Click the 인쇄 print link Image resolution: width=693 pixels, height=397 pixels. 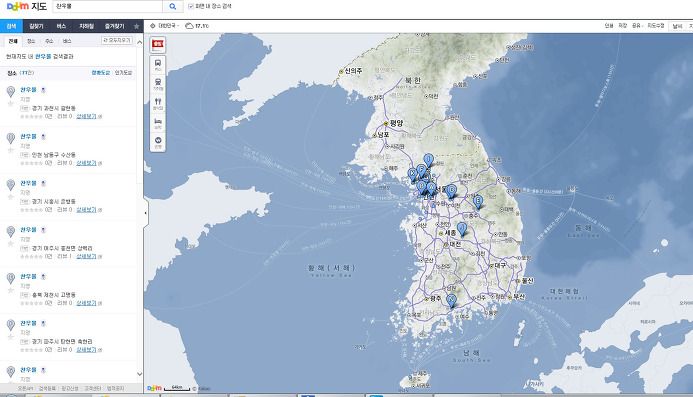[609, 26]
